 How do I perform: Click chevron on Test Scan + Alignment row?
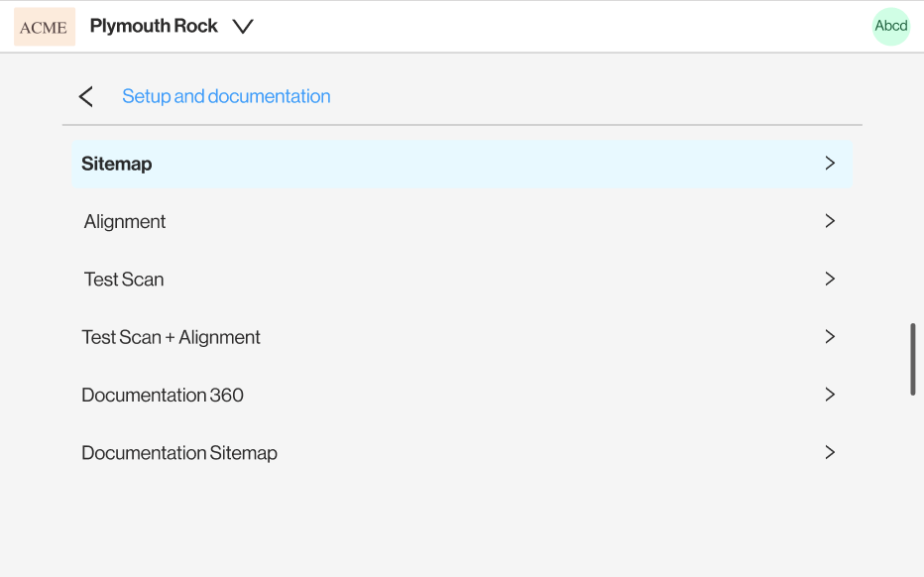(x=830, y=336)
